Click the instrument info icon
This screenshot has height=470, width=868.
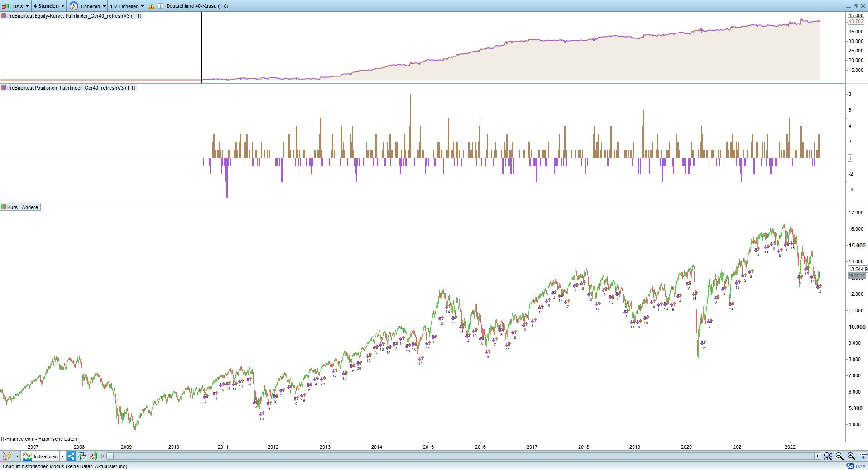coord(161,6)
